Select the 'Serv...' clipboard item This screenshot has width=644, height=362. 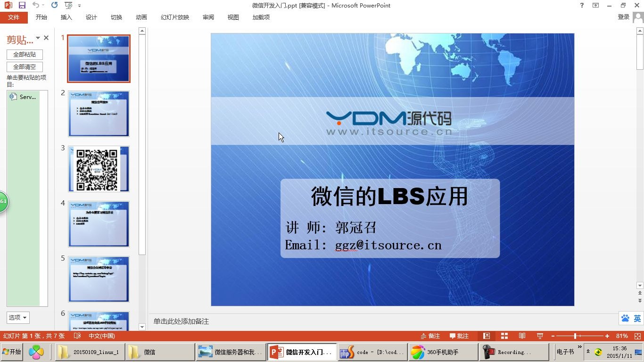click(24, 97)
